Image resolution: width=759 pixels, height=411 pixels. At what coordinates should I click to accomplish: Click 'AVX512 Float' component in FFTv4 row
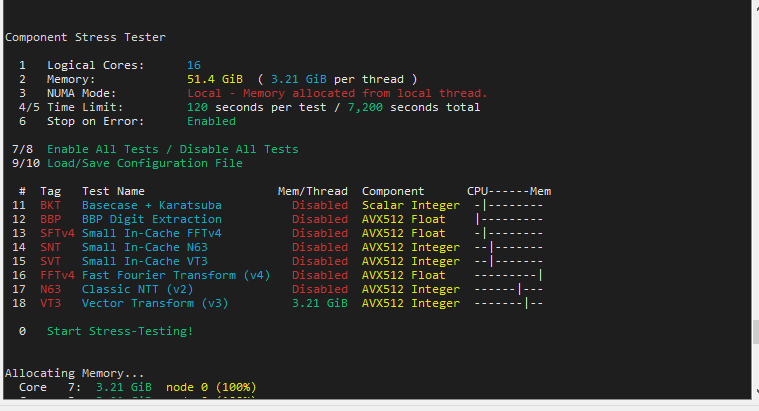click(404, 276)
